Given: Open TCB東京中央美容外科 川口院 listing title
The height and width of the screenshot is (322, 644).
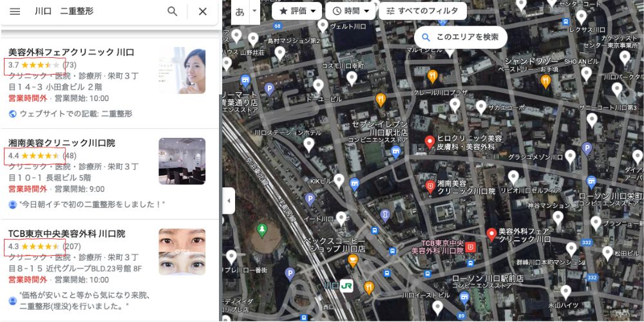Looking at the screenshot, I should tap(67, 234).
